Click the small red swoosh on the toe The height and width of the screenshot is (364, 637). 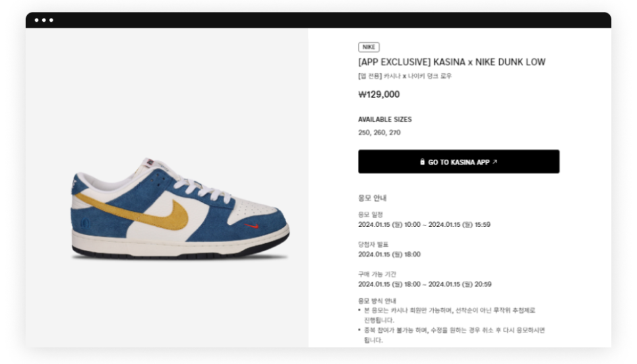251,226
